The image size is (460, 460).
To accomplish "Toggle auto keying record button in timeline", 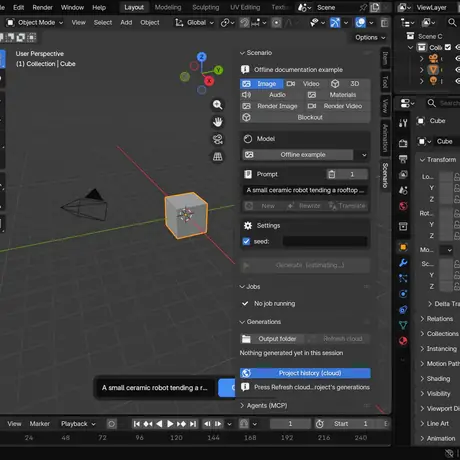I will pyautogui.click(x=112, y=424).
